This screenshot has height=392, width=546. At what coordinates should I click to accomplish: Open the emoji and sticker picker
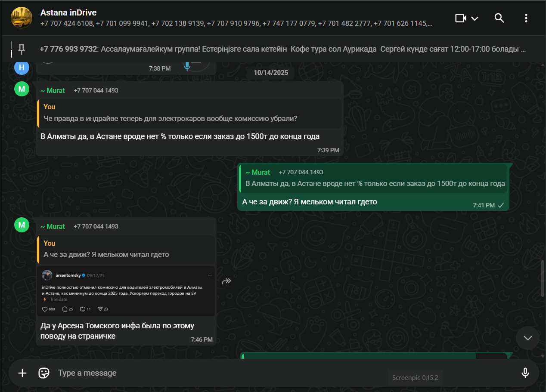[44, 373]
